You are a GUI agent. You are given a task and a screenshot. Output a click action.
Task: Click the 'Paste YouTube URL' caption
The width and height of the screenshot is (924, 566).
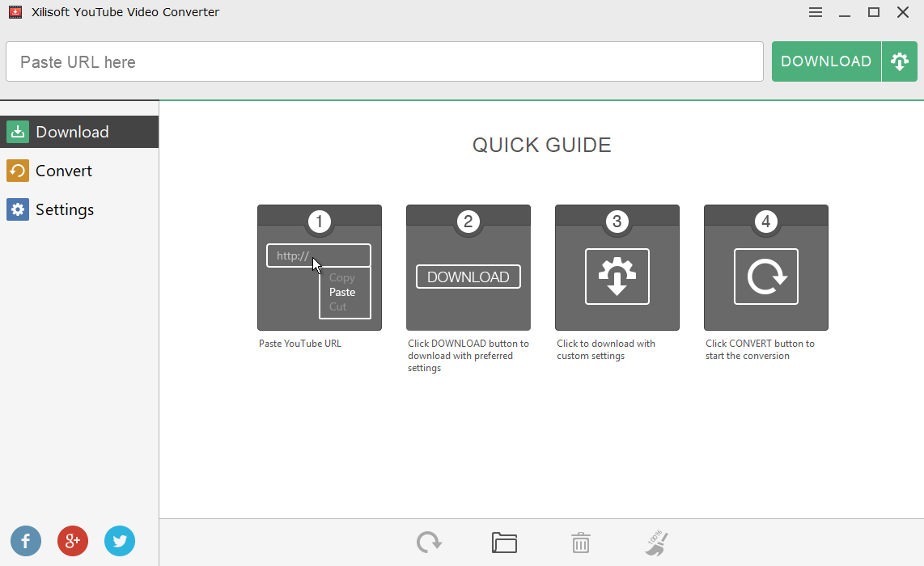coord(300,344)
